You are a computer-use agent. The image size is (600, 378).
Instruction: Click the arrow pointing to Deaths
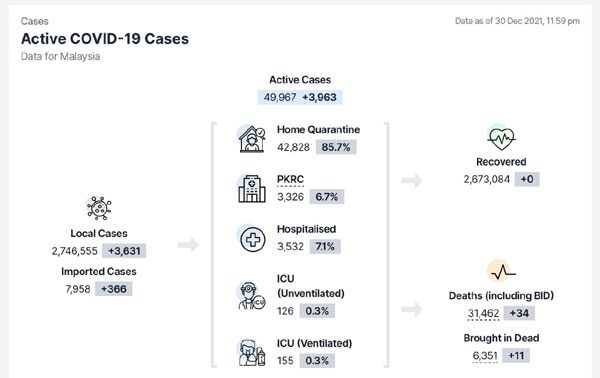[412, 309]
